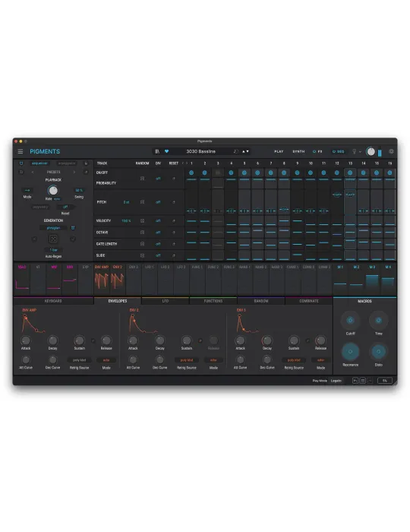Click the Swing value field
Screen dimensions: 410x532
click(x=79, y=190)
